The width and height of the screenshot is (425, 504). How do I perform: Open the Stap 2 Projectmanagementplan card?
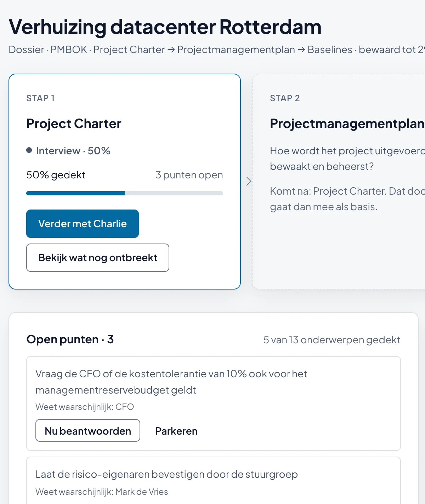339,182
